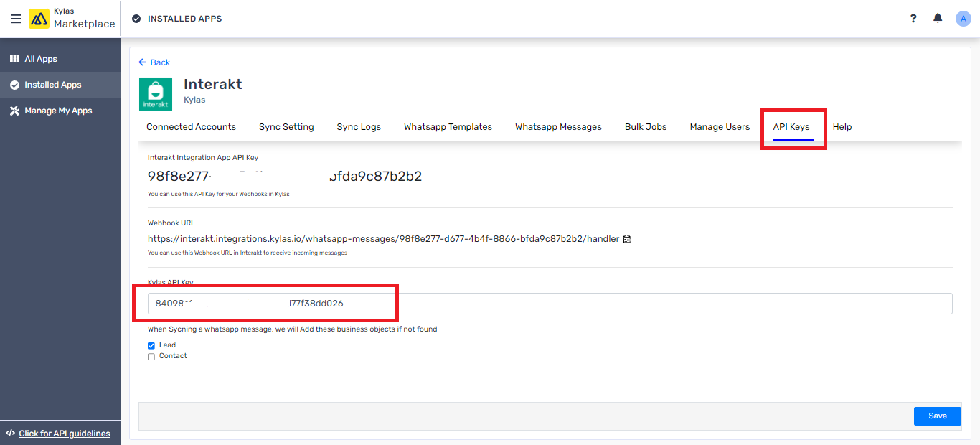The image size is (980, 445).
Task: Open the Connected Accounts tab
Action: coord(190,126)
